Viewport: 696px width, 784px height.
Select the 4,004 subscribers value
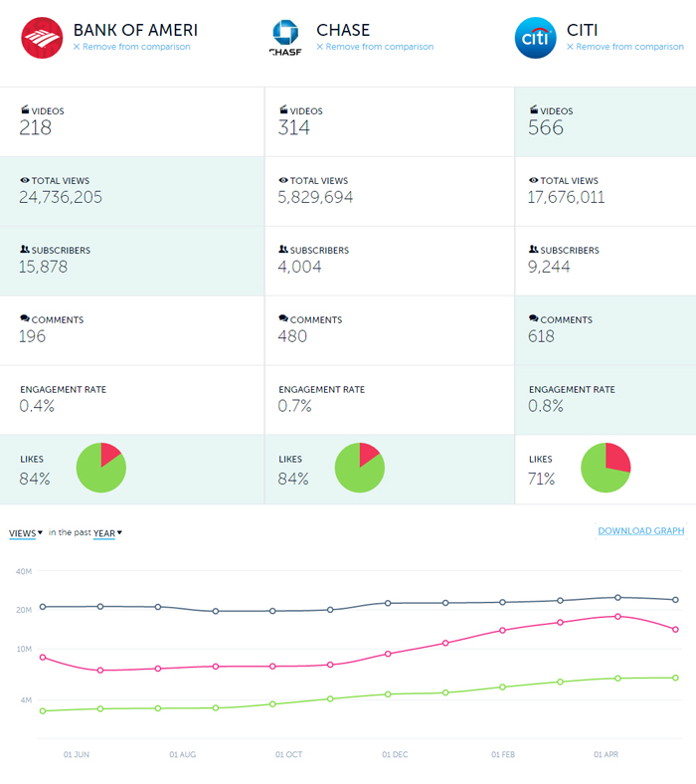coord(299,267)
